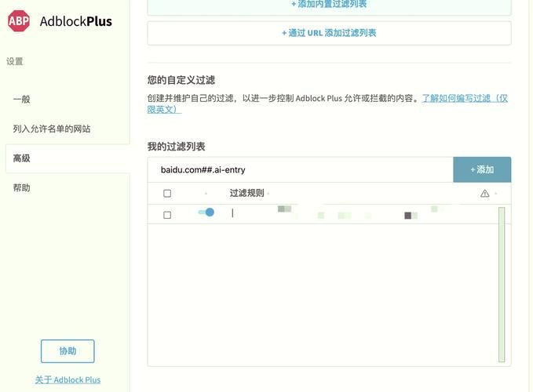533x392 pixels.
Task: Sort by the 过滤规则 column header
Action: coord(246,193)
